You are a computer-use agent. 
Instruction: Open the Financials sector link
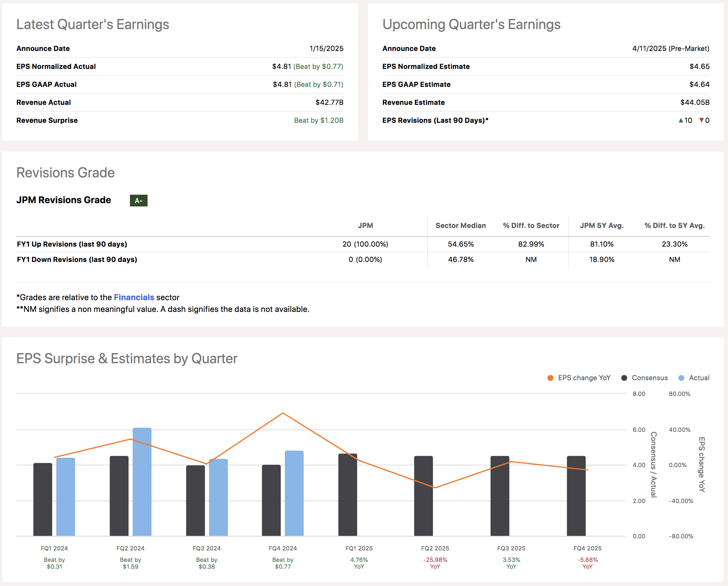click(x=134, y=297)
